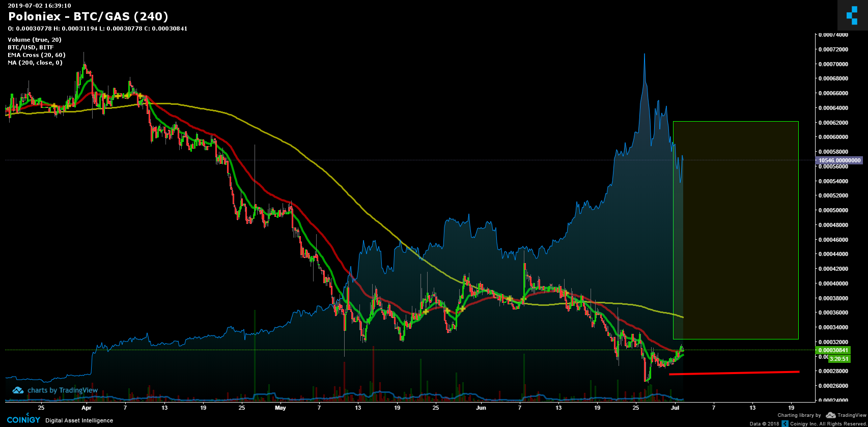Viewport: 868px width, 427px height.
Task: Click the '3:20:51' candle countdown tag
Action: pos(838,359)
